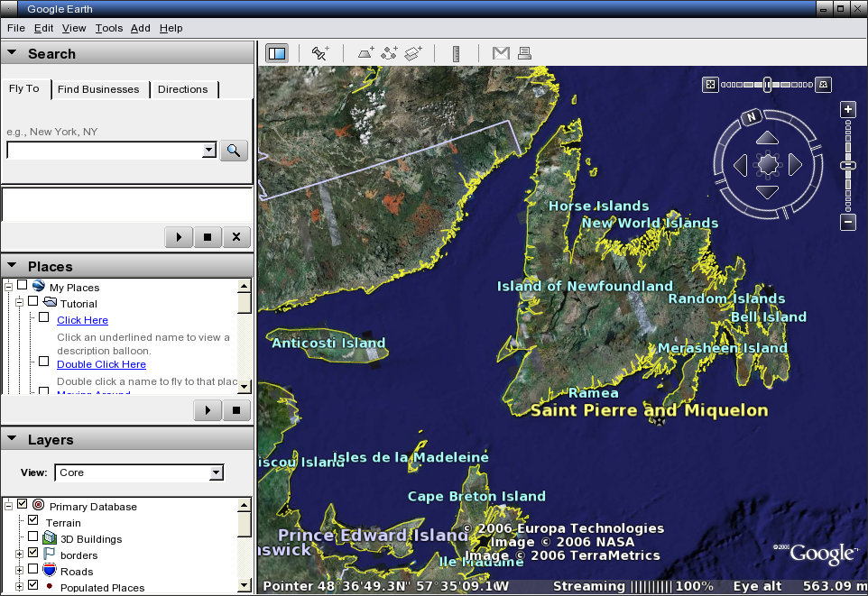Toggle the My Places checkbox
This screenshot has width=868, height=596.
(x=23, y=285)
